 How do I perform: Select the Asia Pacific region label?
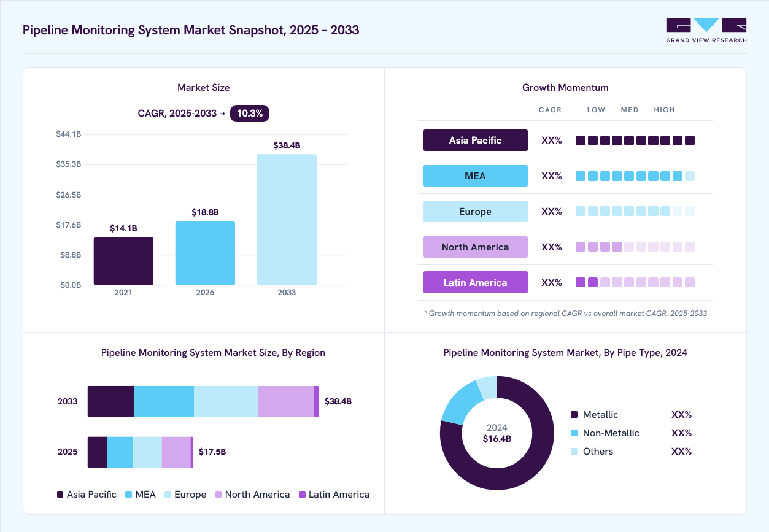click(475, 140)
